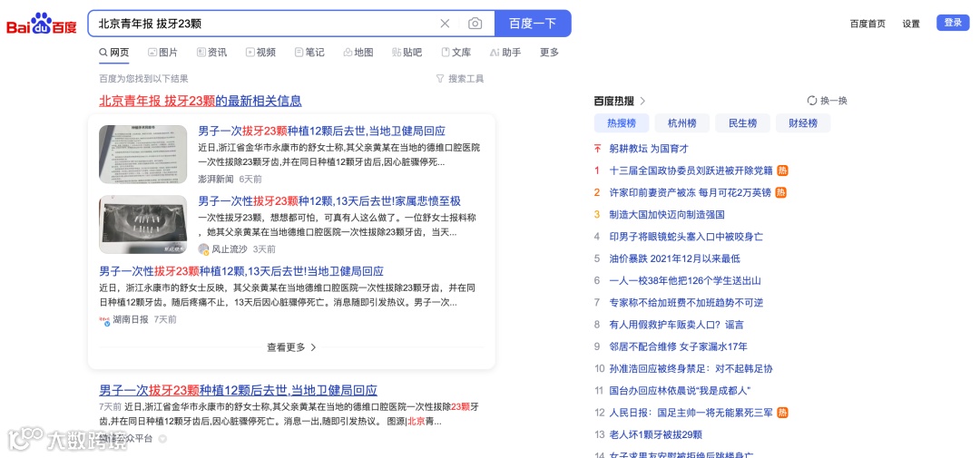This screenshot has height=458, width=980.
Task: Open the Ai 助手 tab
Action: click(x=505, y=53)
